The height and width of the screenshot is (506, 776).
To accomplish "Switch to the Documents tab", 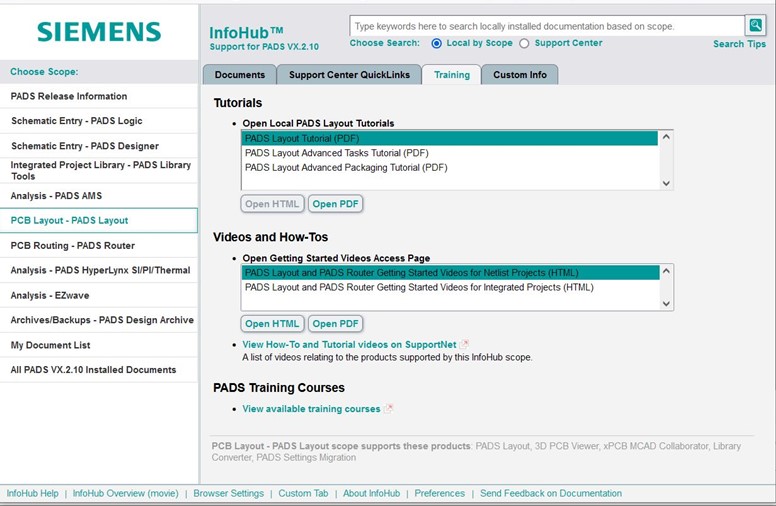I will [x=240, y=75].
